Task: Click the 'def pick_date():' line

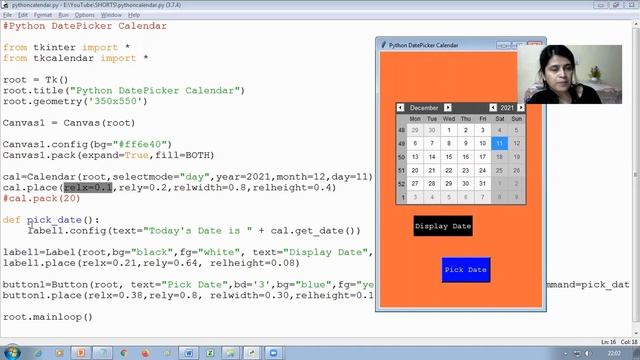Action: (x=51, y=220)
